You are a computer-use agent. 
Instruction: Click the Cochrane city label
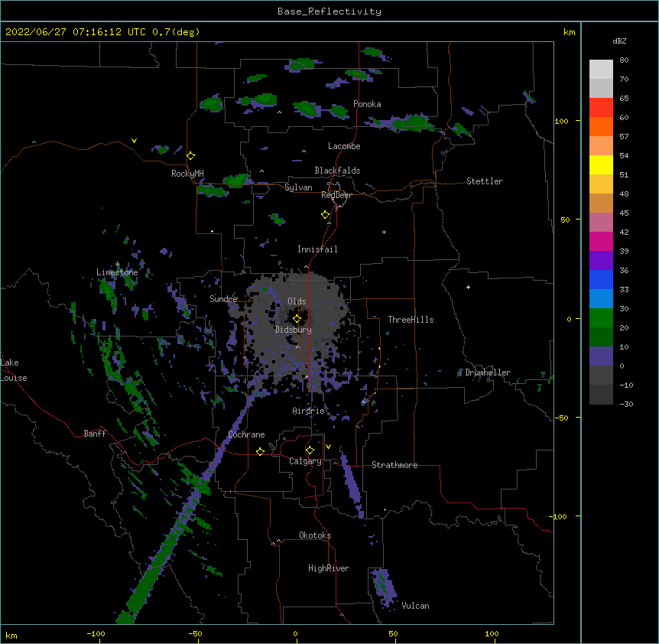(246, 434)
